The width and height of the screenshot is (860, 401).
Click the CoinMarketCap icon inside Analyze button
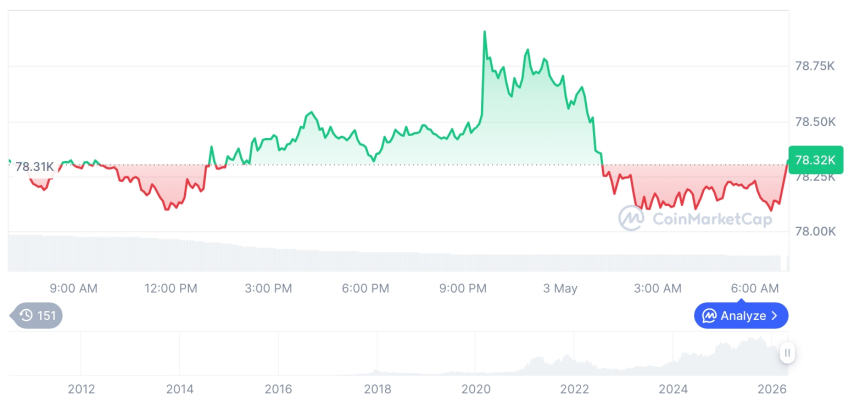pyautogui.click(x=710, y=315)
